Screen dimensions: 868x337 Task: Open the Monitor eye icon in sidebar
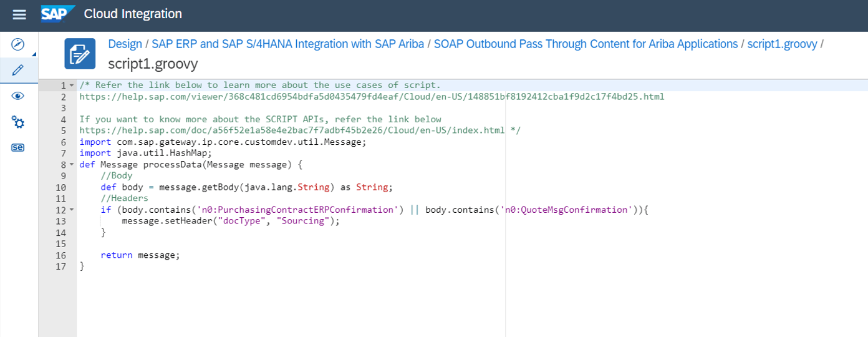(x=18, y=96)
